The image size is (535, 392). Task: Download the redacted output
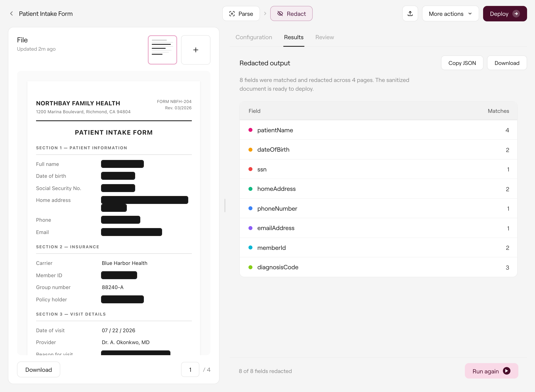tap(507, 63)
